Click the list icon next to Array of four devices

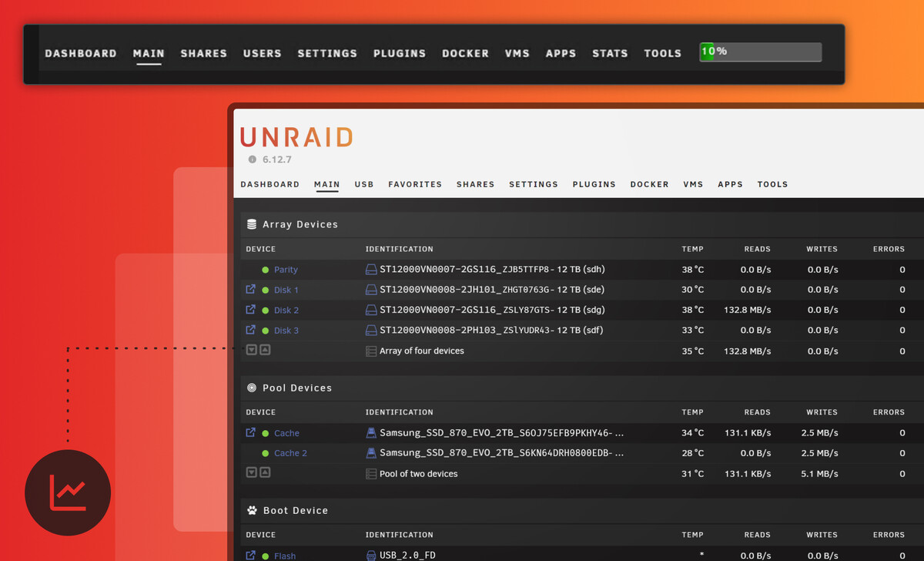[370, 350]
